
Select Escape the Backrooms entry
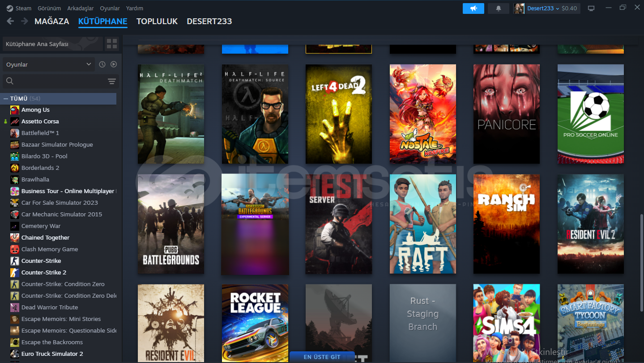pos(52,342)
